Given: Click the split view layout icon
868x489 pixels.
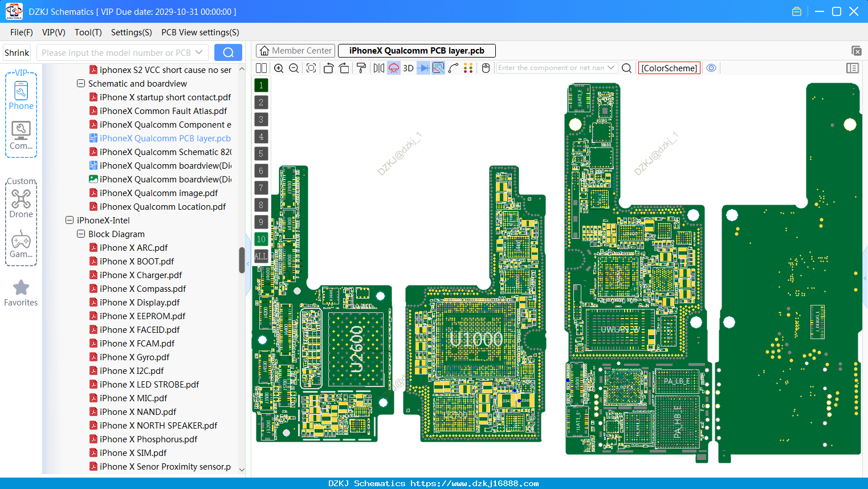Looking at the screenshot, I should coord(261,68).
